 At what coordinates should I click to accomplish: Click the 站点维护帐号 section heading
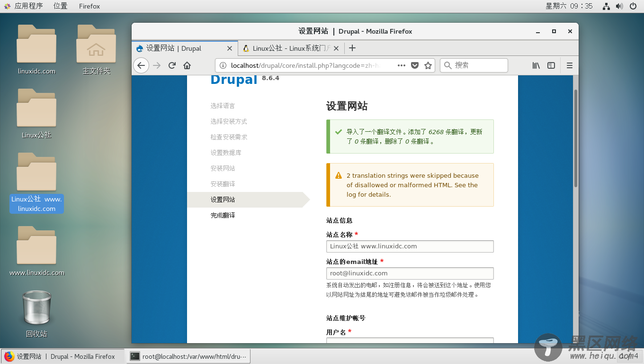346,318
